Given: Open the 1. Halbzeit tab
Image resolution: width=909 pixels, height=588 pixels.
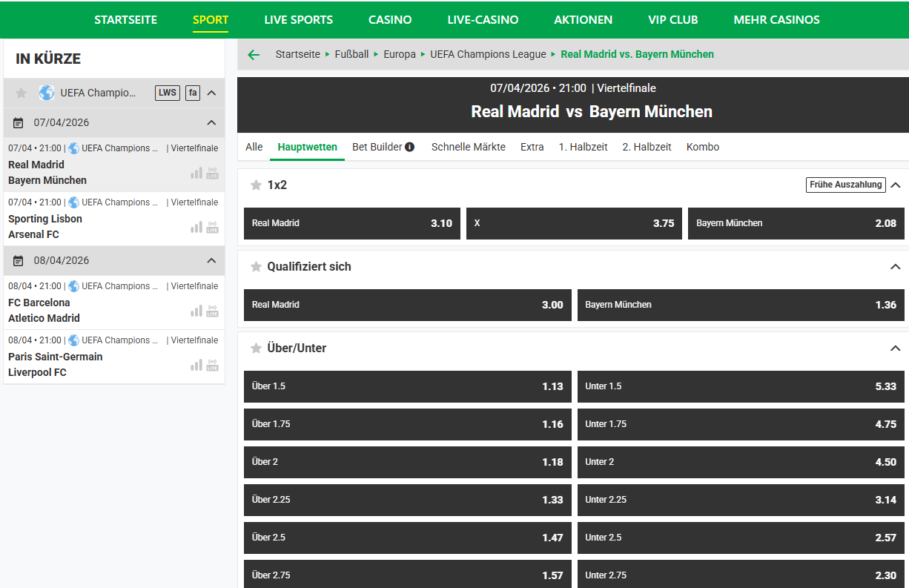Looking at the screenshot, I should (x=584, y=147).
